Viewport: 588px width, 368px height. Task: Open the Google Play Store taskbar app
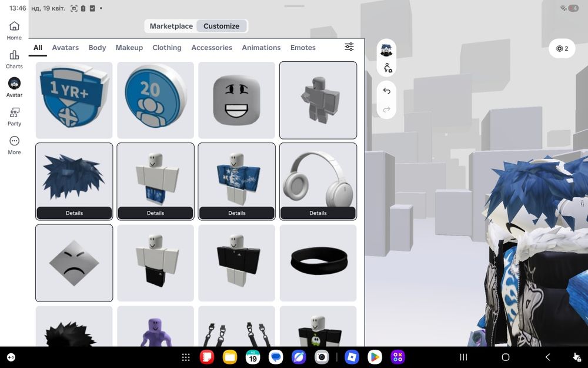374,357
